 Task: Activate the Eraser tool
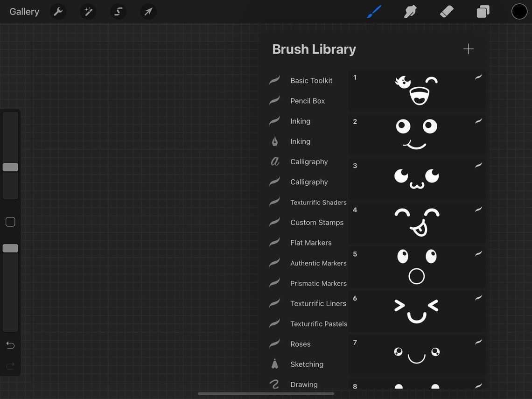(x=446, y=11)
